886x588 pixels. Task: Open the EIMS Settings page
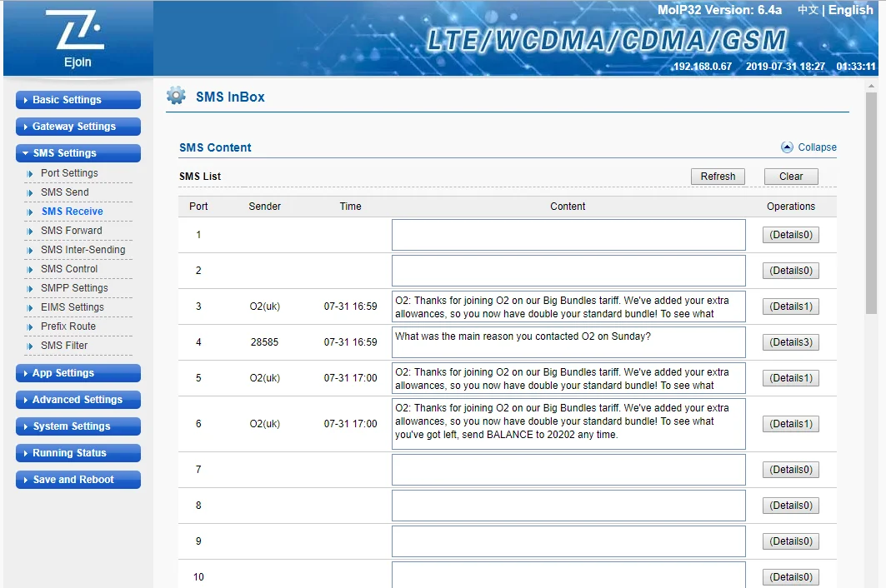pyautogui.click(x=73, y=307)
